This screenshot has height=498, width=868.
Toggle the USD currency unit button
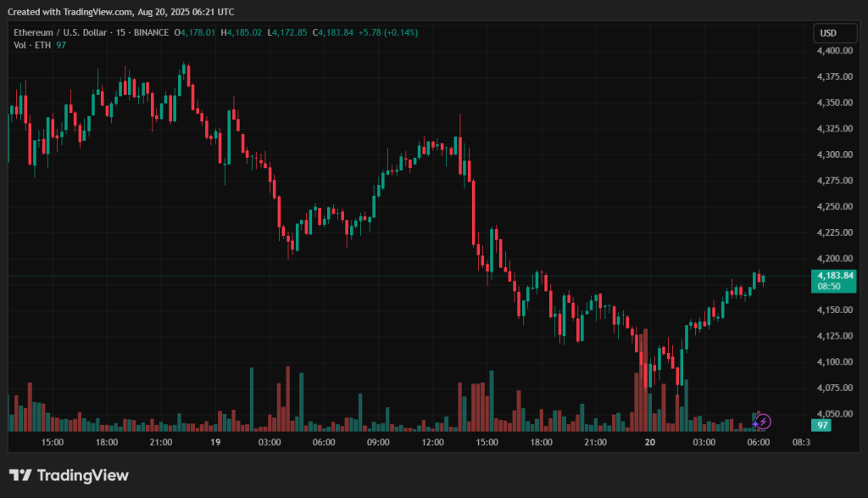(834, 33)
